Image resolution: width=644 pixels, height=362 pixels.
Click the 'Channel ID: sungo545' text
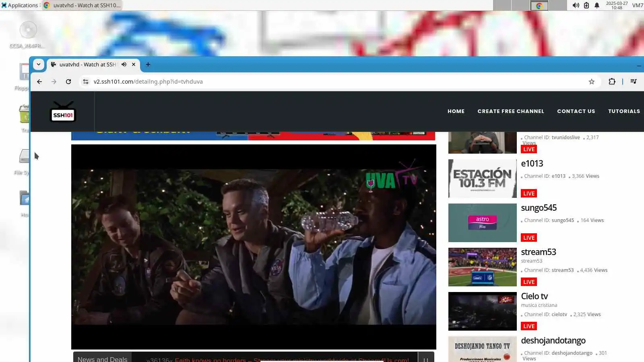tap(549, 220)
